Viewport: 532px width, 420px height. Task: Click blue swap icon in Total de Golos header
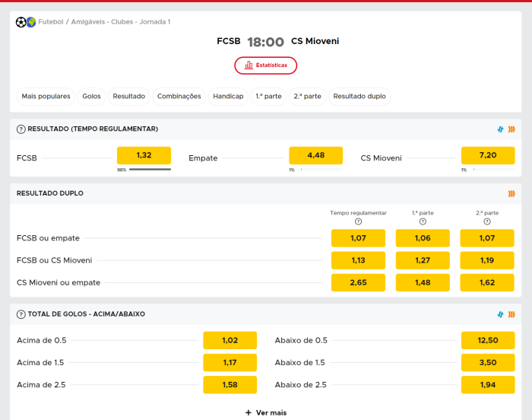click(x=500, y=314)
